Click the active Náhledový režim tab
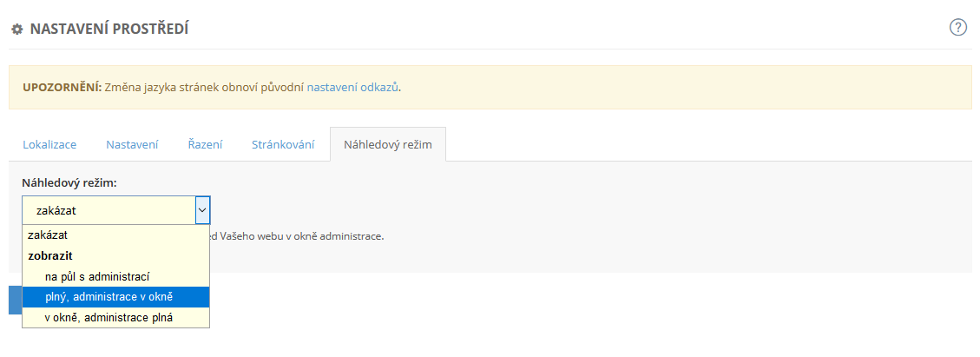980x357 pixels. pyautogui.click(x=387, y=144)
